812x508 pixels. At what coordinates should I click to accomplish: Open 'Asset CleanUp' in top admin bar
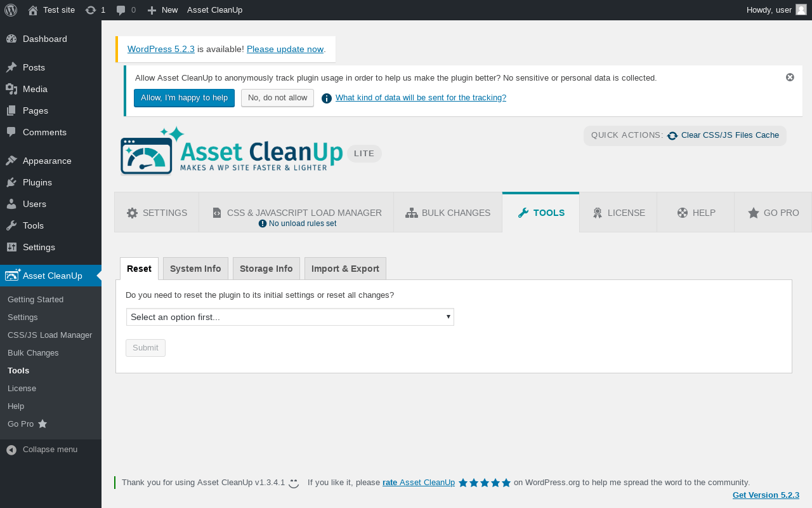tap(214, 10)
